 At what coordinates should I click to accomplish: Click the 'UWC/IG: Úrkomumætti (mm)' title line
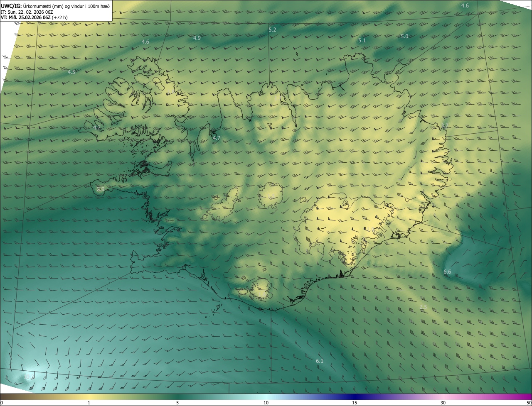coord(55,6)
